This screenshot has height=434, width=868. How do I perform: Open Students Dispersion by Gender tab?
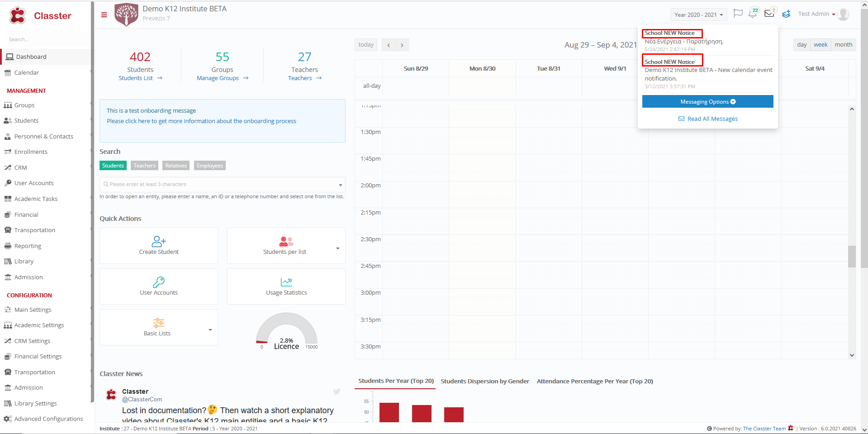point(485,381)
